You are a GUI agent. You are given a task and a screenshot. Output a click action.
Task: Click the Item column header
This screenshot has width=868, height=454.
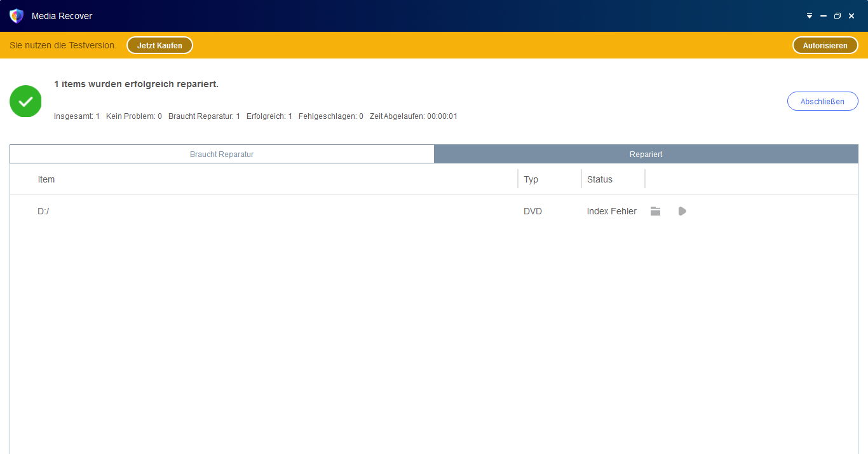click(46, 179)
